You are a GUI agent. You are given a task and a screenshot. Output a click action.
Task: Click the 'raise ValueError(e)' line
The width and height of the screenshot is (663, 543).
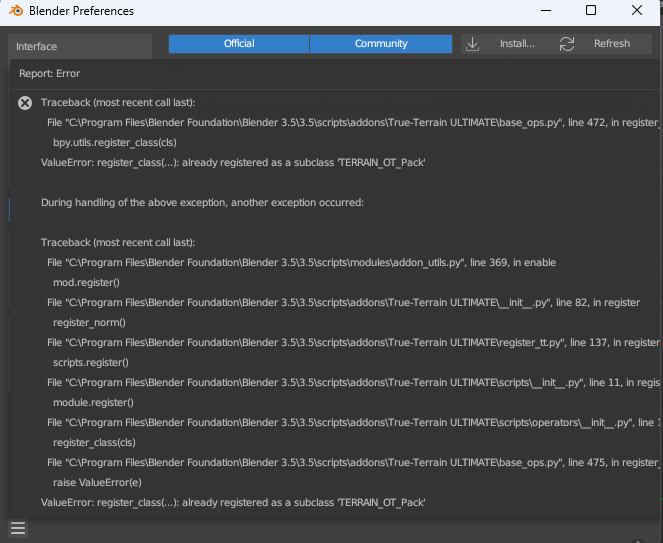pyautogui.click(x=97, y=483)
